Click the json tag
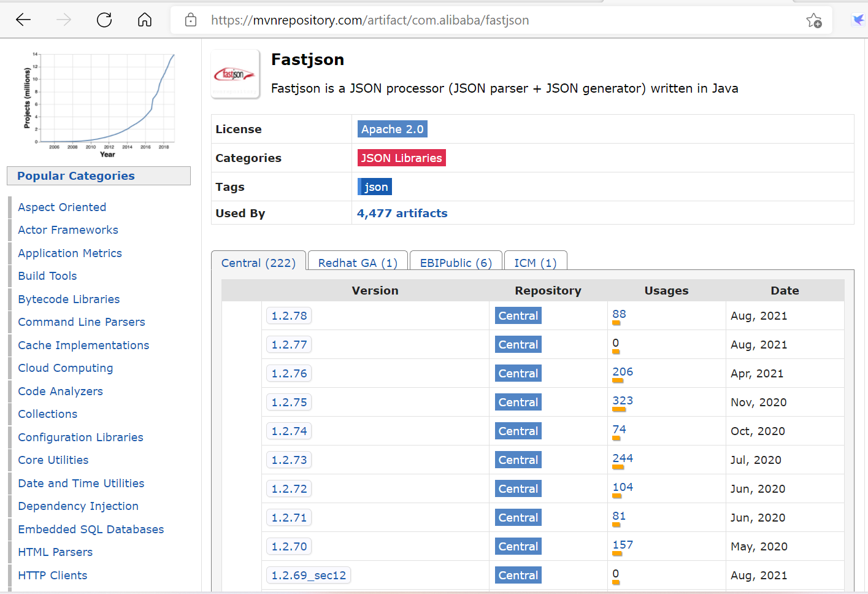868x594 pixels. [375, 187]
